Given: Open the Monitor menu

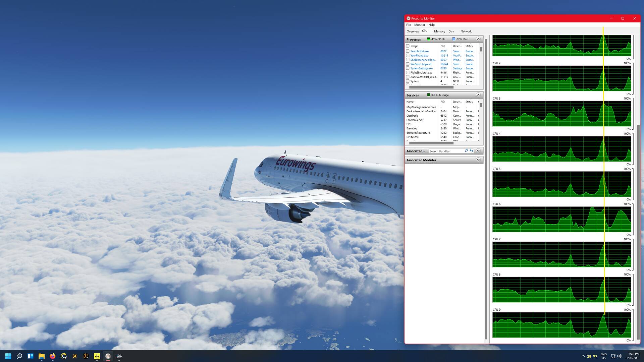Looking at the screenshot, I should (x=420, y=25).
